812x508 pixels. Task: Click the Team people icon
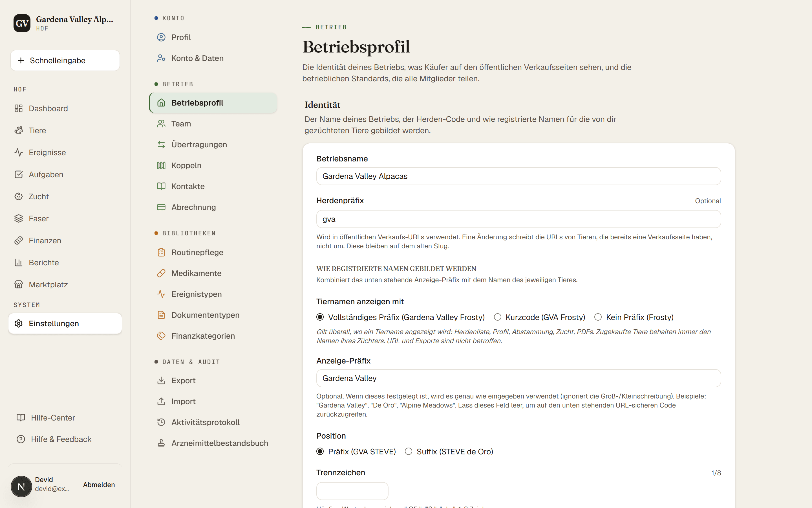[161, 124]
